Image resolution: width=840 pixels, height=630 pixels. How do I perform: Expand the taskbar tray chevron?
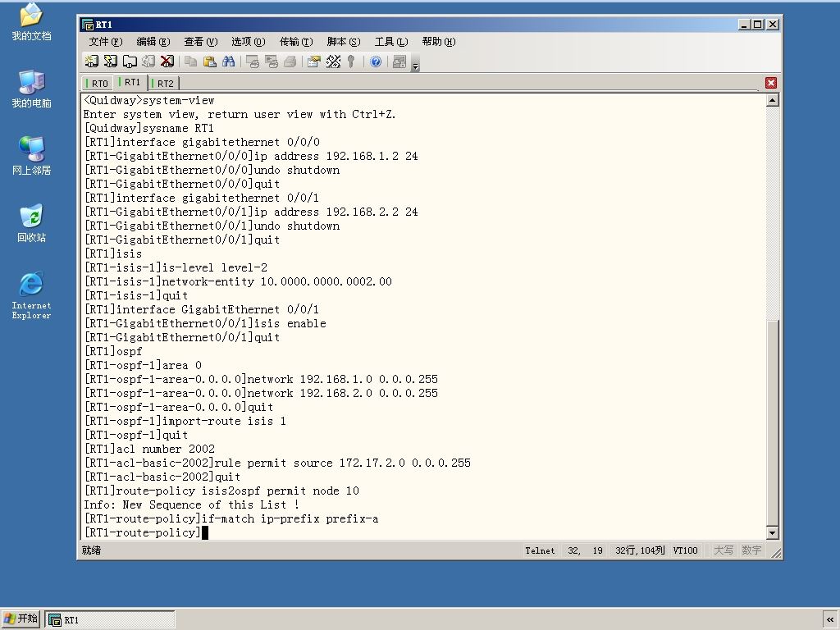(830, 619)
